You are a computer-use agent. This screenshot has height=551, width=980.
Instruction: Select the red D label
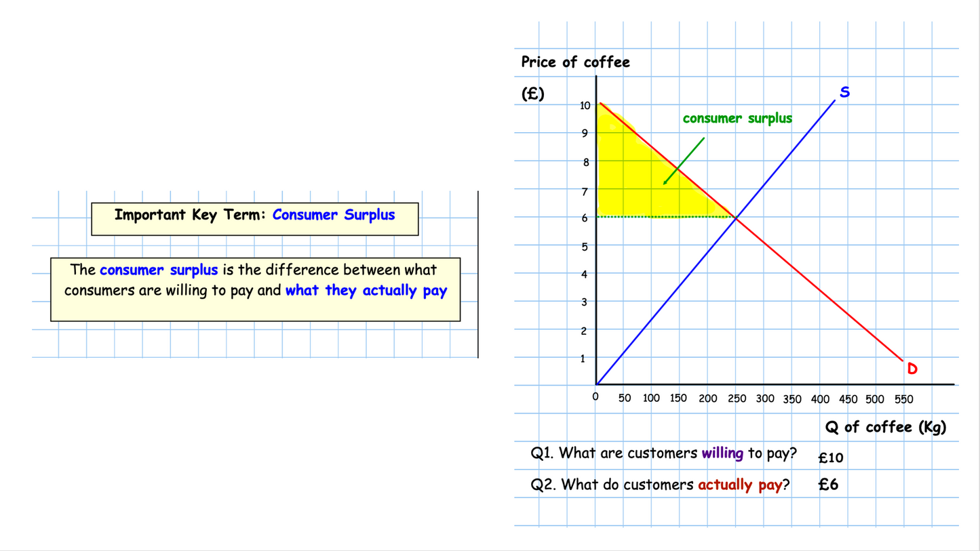pos(912,369)
